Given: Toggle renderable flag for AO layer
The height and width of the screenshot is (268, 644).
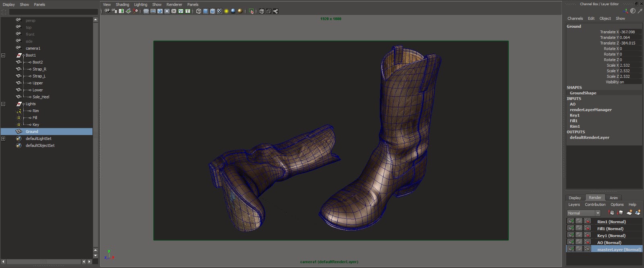Looking at the screenshot, I should (x=571, y=242).
